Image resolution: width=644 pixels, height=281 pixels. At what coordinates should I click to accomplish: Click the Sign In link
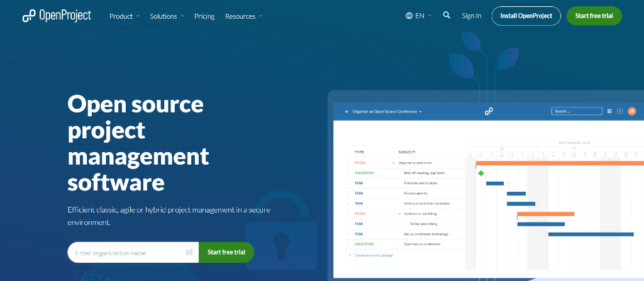[x=472, y=16]
